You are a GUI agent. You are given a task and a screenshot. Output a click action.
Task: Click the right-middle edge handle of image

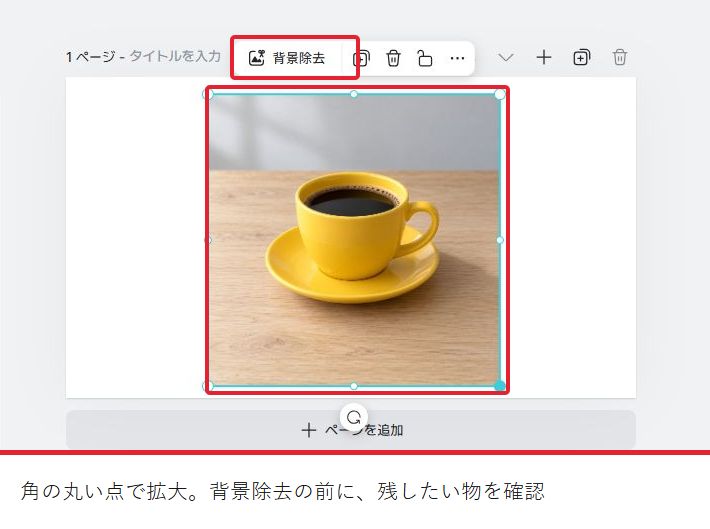500,240
